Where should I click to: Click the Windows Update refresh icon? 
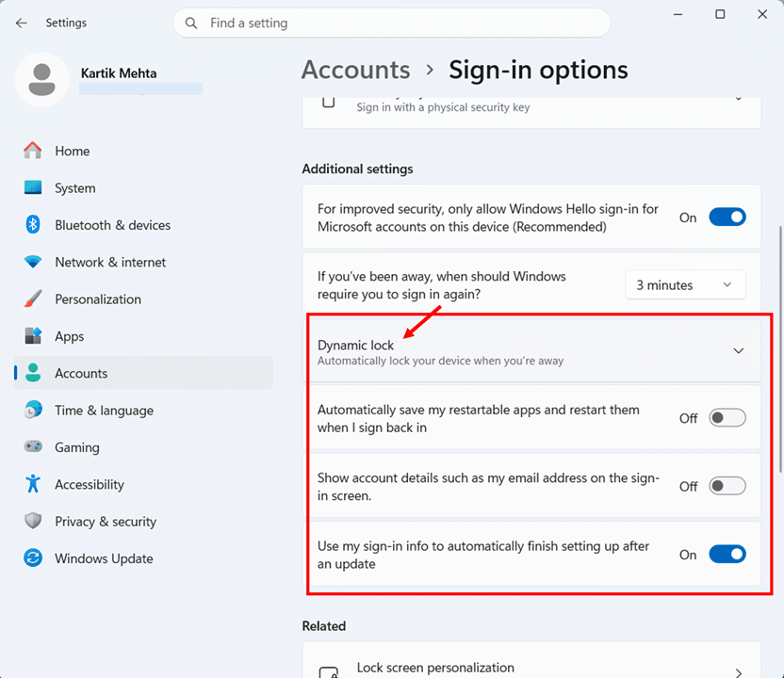coord(33,557)
